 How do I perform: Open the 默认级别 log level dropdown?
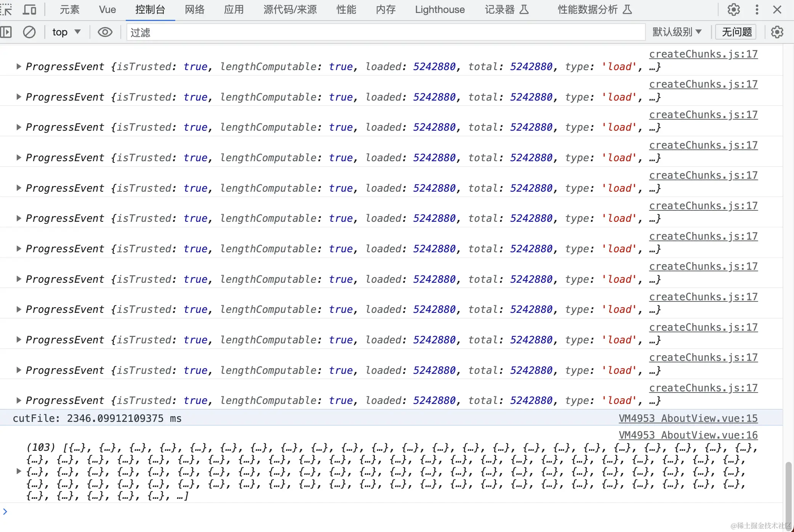(677, 32)
